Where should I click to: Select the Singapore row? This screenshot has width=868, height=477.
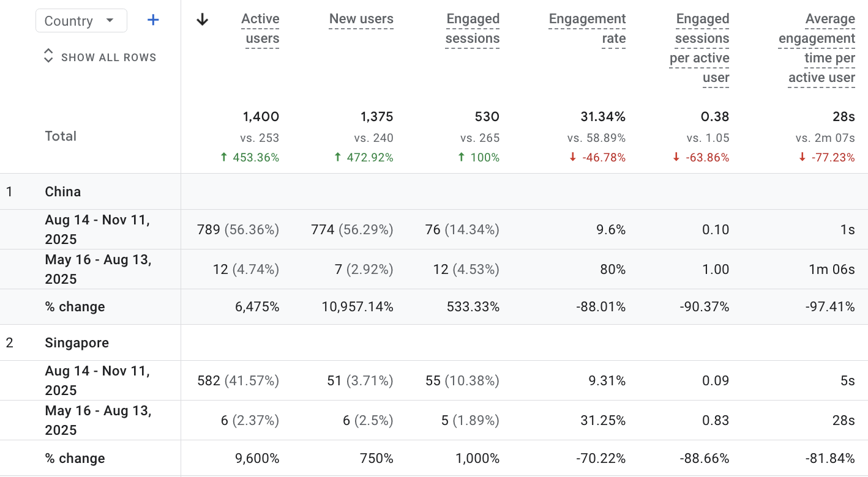coord(77,342)
